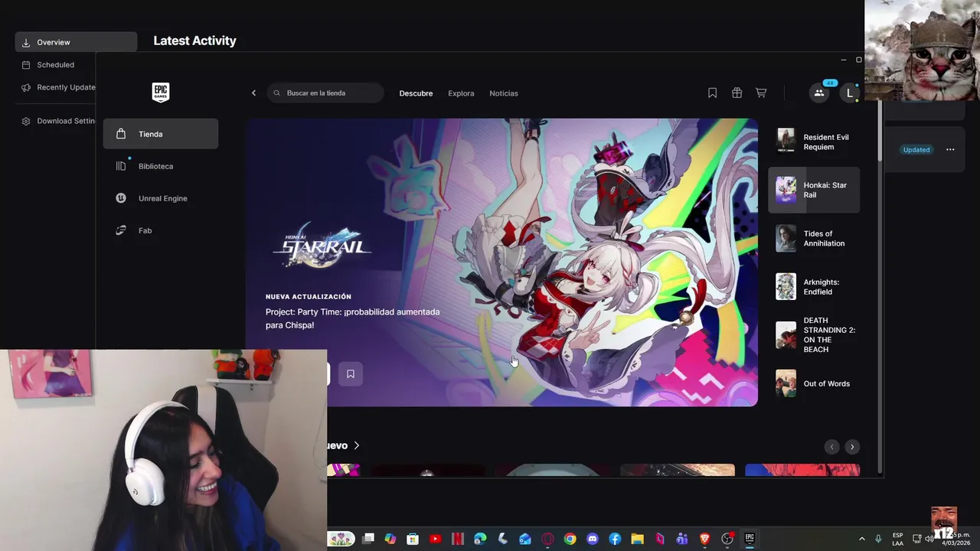Select Honkai: Star Rail in carousel list
Image resolution: width=980 pixels, height=551 pixels.
[814, 190]
